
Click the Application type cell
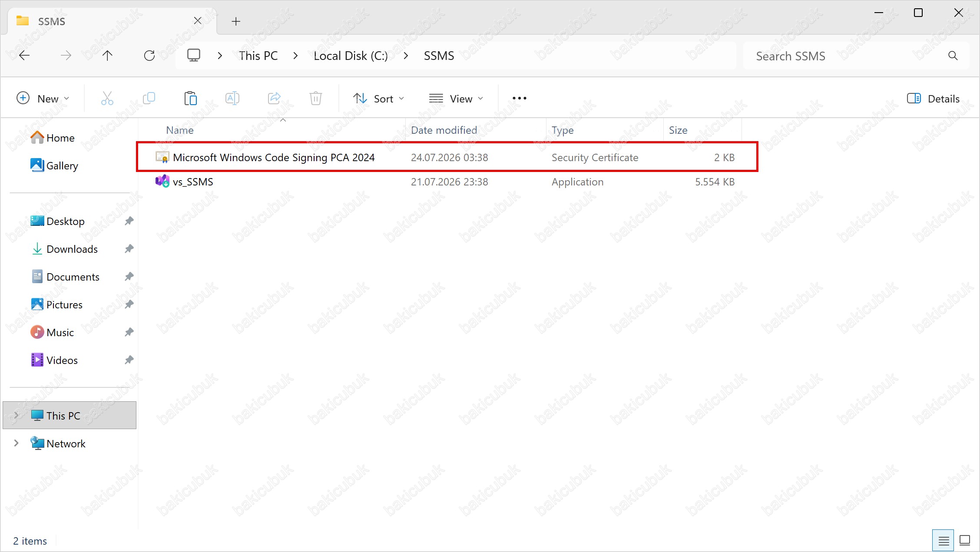[x=577, y=182]
